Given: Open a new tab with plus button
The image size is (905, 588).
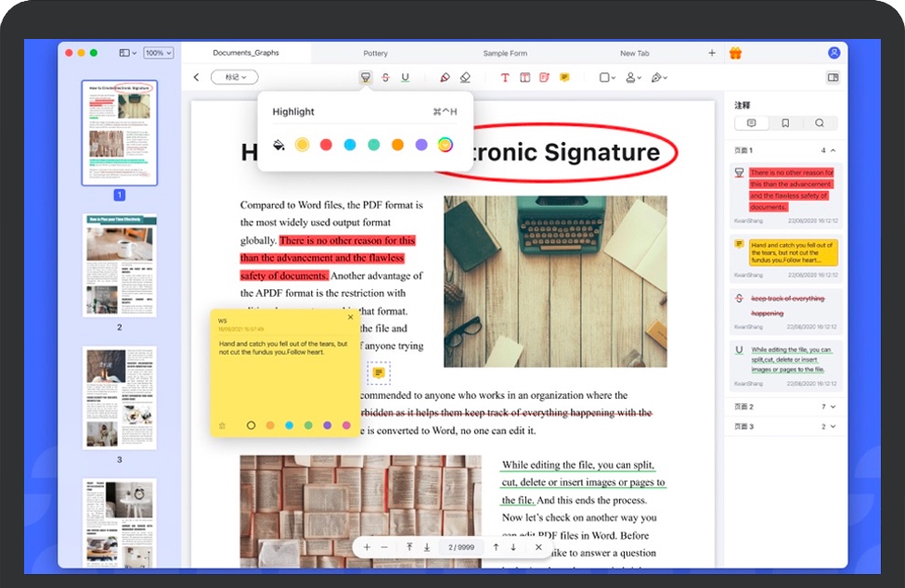Looking at the screenshot, I should [712, 53].
